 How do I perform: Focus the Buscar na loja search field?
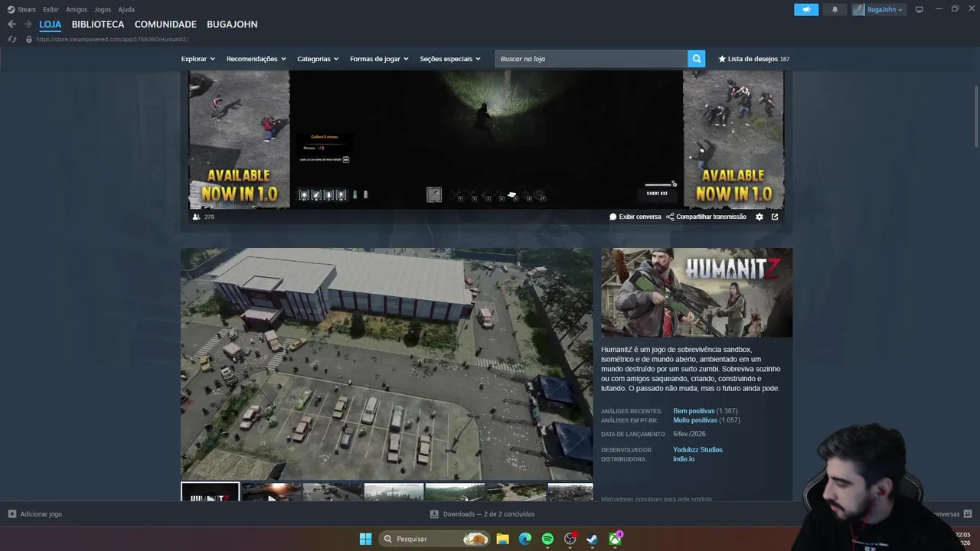point(591,59)
